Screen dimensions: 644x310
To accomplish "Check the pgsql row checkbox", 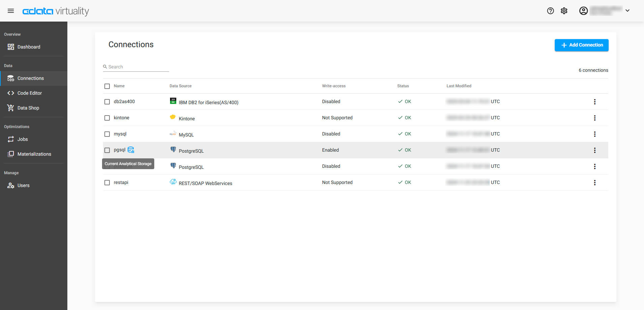I will click(x=107, y=150).
